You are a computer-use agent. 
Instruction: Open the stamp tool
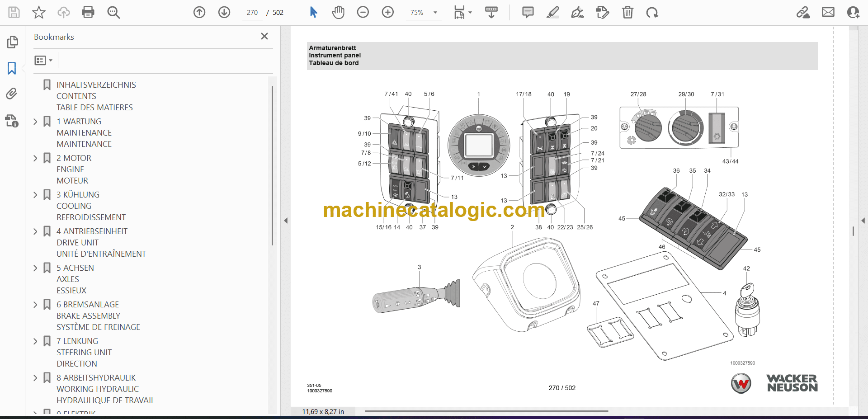click(x=602, y=12)
